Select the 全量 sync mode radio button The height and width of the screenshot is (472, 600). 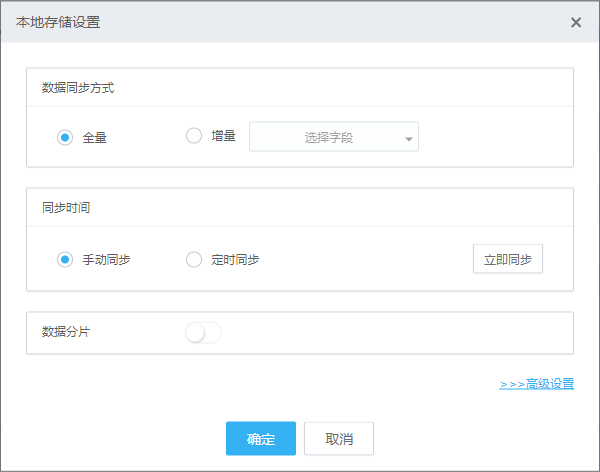65,137
